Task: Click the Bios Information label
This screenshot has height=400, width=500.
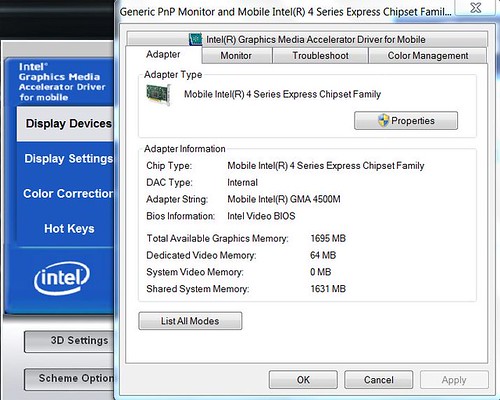Action: [180, 216]
